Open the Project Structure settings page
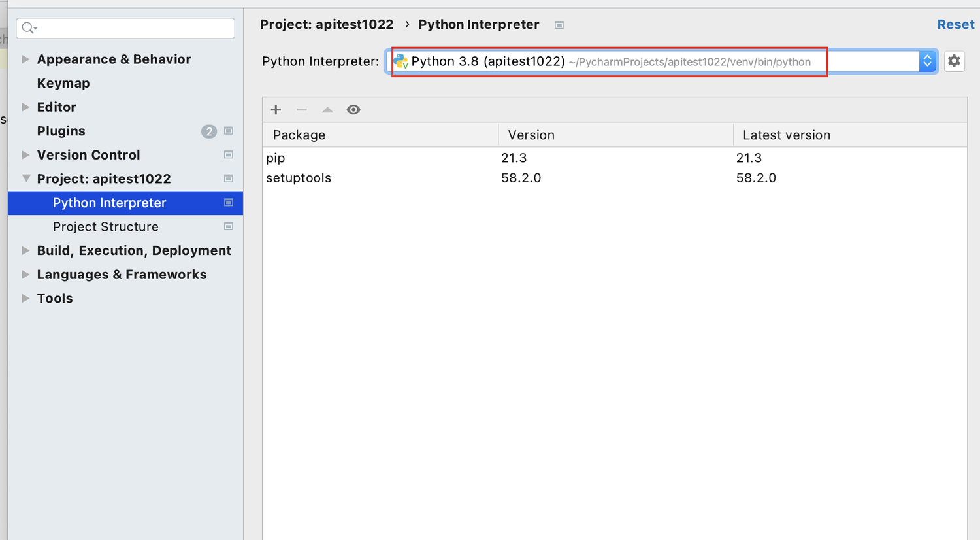980x540 pixels. [106, 227]
